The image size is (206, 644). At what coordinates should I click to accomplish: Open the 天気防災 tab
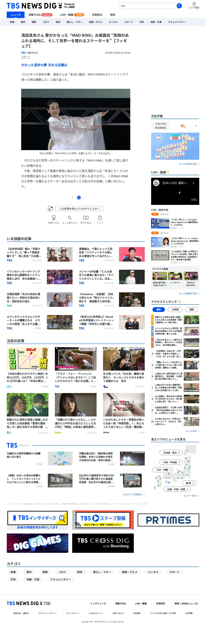click(97, 15)
